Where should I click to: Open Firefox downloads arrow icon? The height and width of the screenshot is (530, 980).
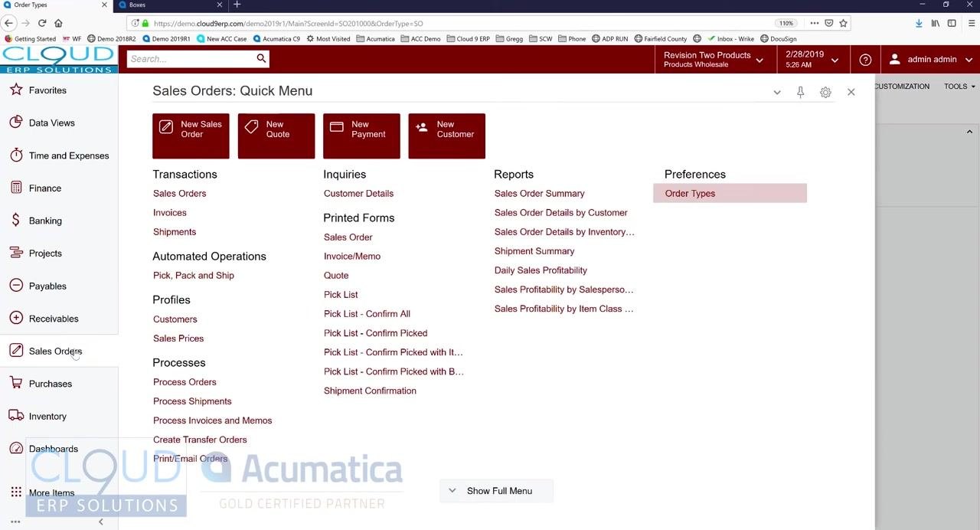tap(919, 23)
